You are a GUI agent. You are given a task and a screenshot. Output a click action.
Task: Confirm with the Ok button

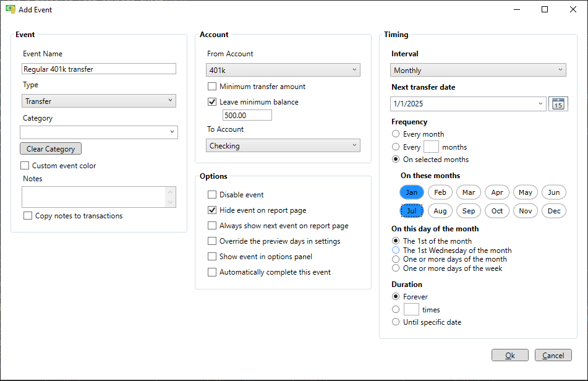510,355
